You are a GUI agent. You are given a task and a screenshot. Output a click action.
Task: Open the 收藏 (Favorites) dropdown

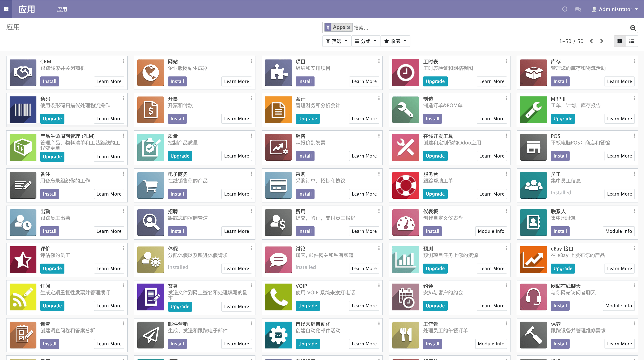point(395,41)
